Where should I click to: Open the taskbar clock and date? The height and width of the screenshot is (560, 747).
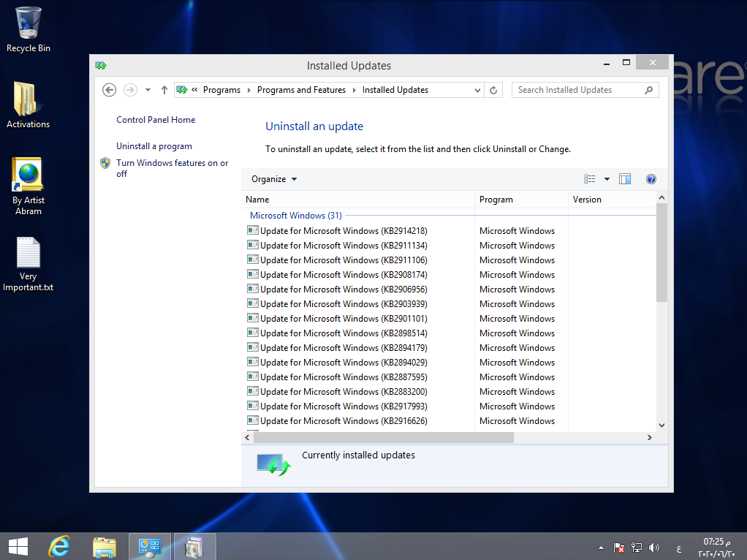click(x=716, y=547)
